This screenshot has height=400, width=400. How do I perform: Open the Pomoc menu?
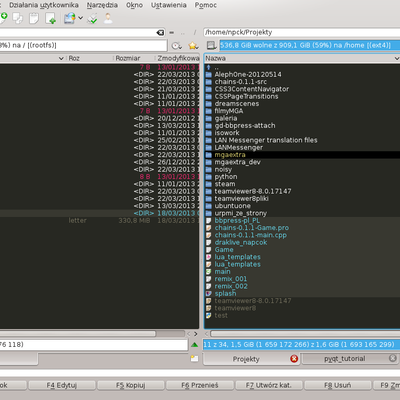pyautogui.click(x=206, y=5)
